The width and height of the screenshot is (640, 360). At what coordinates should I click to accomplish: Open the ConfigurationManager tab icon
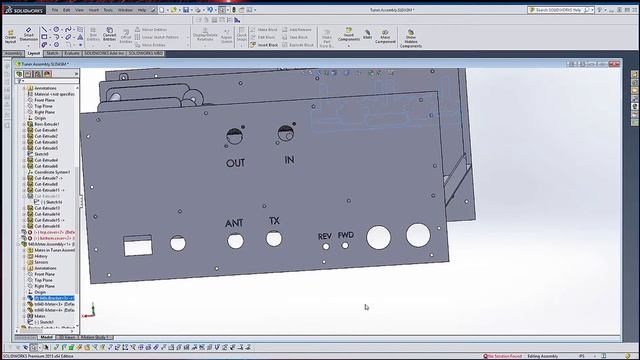[x=38, y=74]
